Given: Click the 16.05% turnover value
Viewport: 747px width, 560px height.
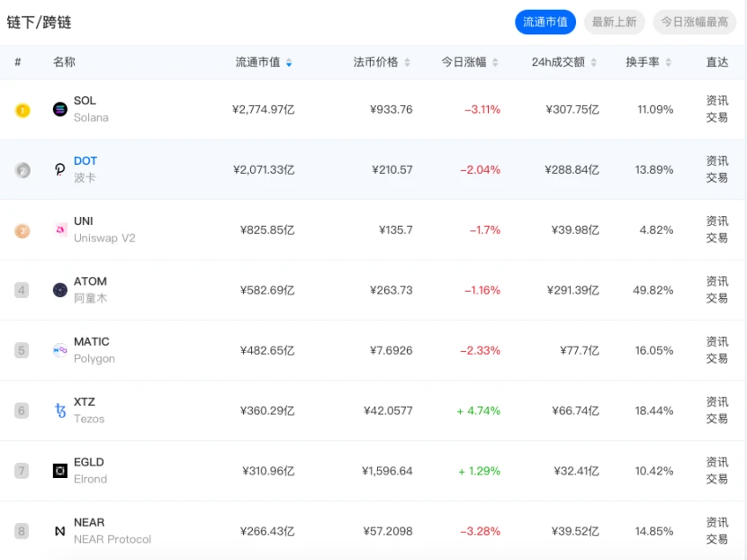Looking at the screenshot, I should 654,350.
